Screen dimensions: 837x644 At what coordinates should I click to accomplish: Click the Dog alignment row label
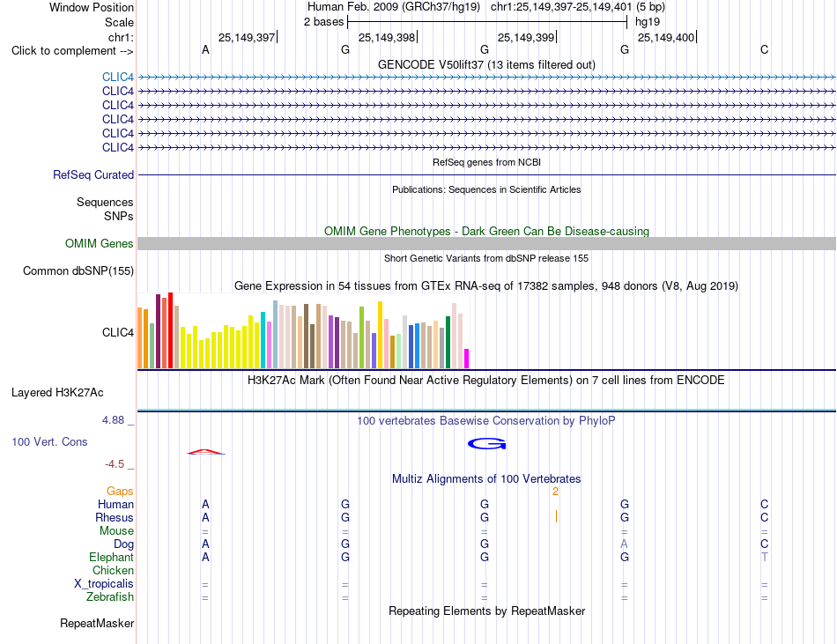coord(123,544)
